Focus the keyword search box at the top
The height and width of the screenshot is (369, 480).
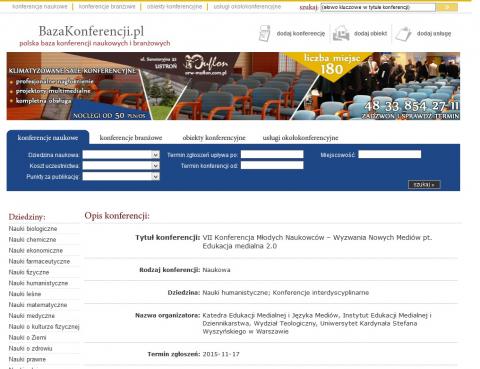(x=378, y=7)
